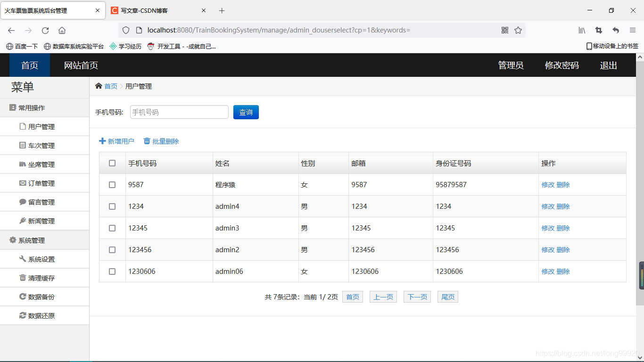The width and height of the screenshot is (644, 362).
Task: Open the browser home page icon
Action: click(x=62, y=30)
